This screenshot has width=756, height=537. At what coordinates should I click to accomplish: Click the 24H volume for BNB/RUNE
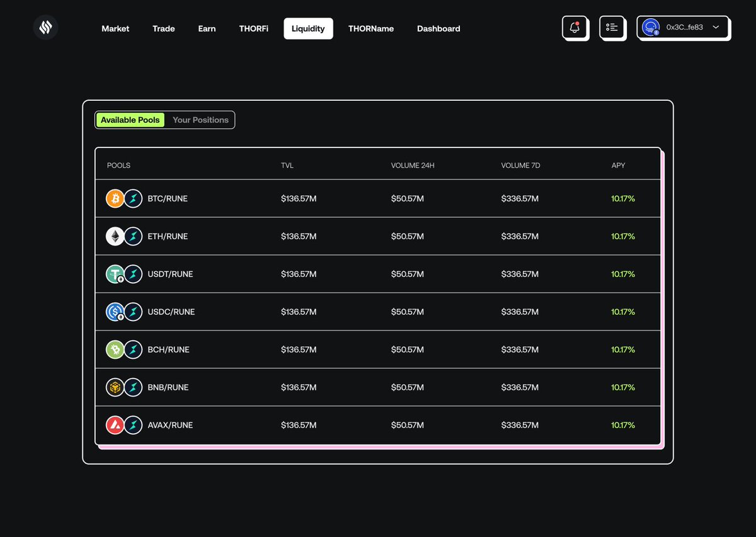408,387
